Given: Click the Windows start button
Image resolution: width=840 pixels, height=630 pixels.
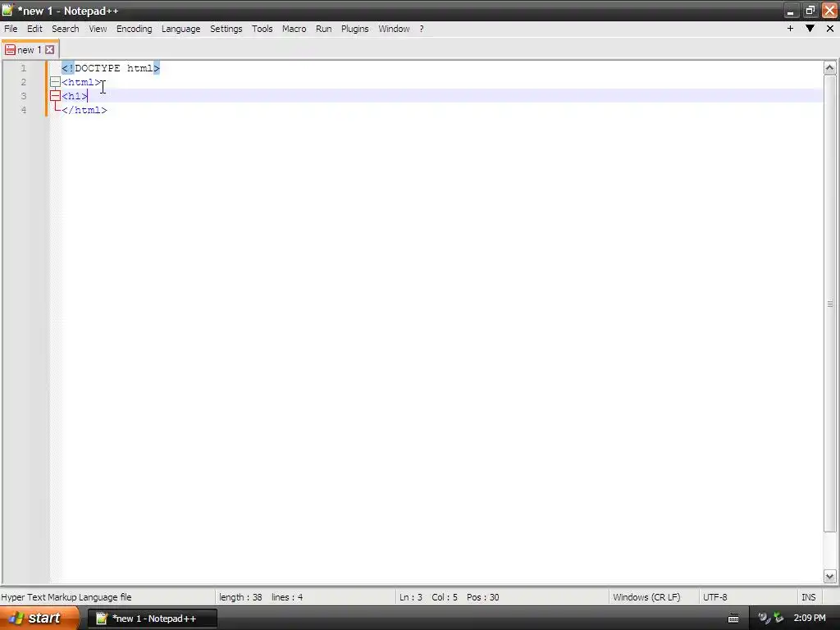Looking at the screenshot, I should click(x=38, y=619).
